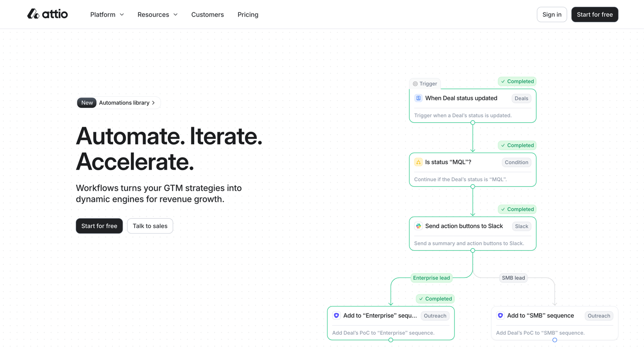Select the Is status "MQL"? title
644x347 pixels.
coord(448,162)
